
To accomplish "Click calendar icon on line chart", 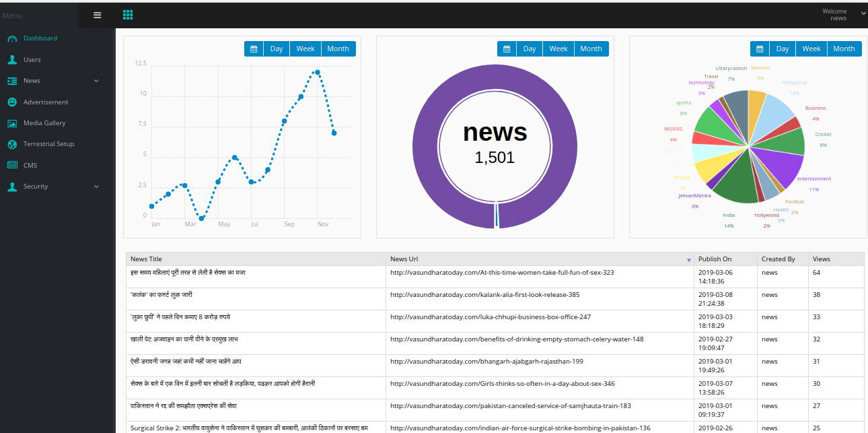I will click(254, 49).
